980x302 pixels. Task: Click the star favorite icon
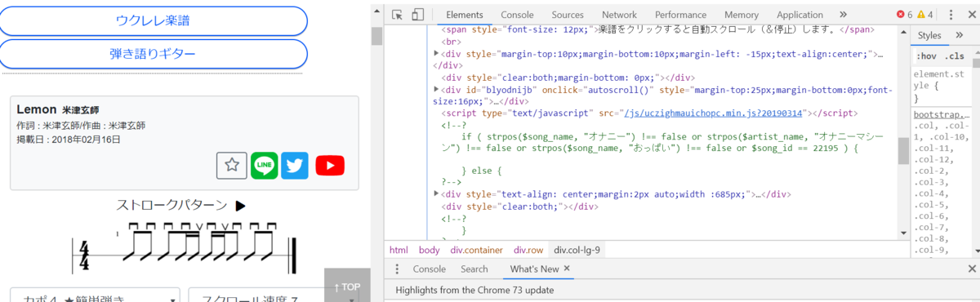232,165
